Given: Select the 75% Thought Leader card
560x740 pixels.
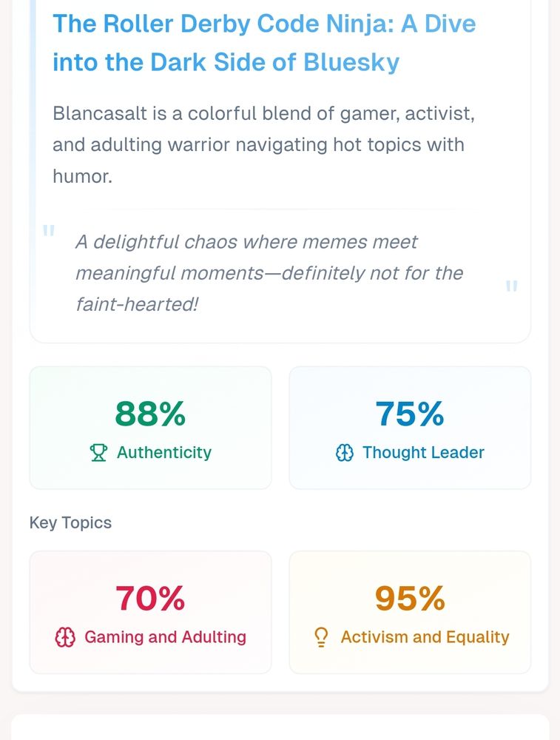Looking at the screenshot, I should [410, 428].
